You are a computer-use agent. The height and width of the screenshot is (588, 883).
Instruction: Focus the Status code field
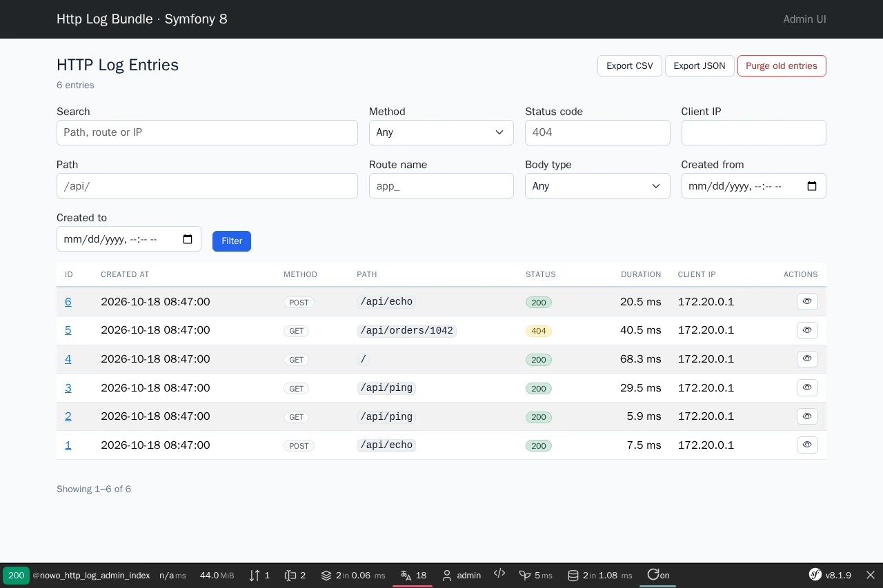coord(597,132)
